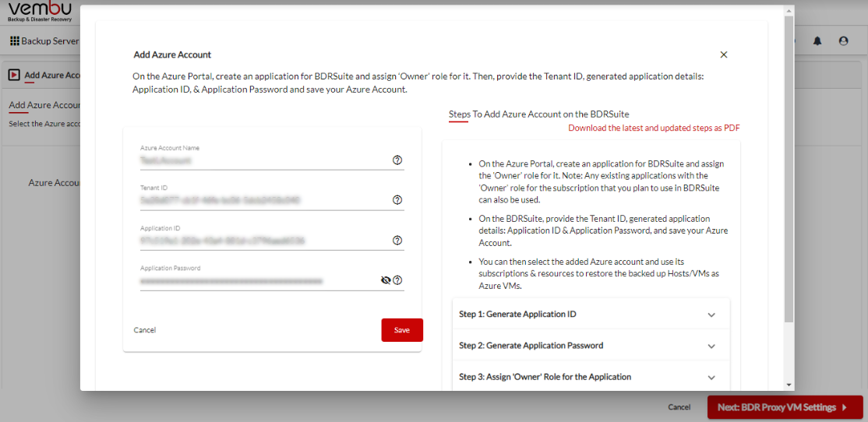Expand Step 2: Generate Application Password
Image resolution: width=868 pixels, height=422 pixels.
(x=591, y=346)
